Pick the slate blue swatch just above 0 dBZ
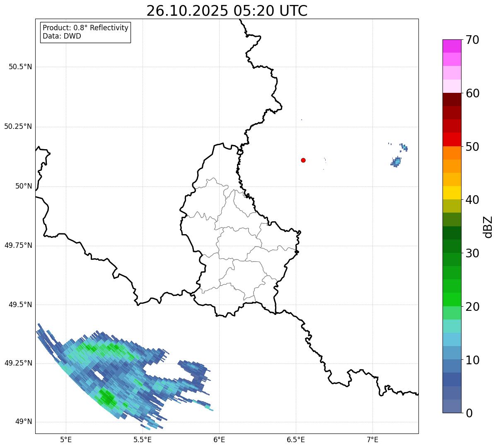The image size is (498, 448). click(452, 406)
